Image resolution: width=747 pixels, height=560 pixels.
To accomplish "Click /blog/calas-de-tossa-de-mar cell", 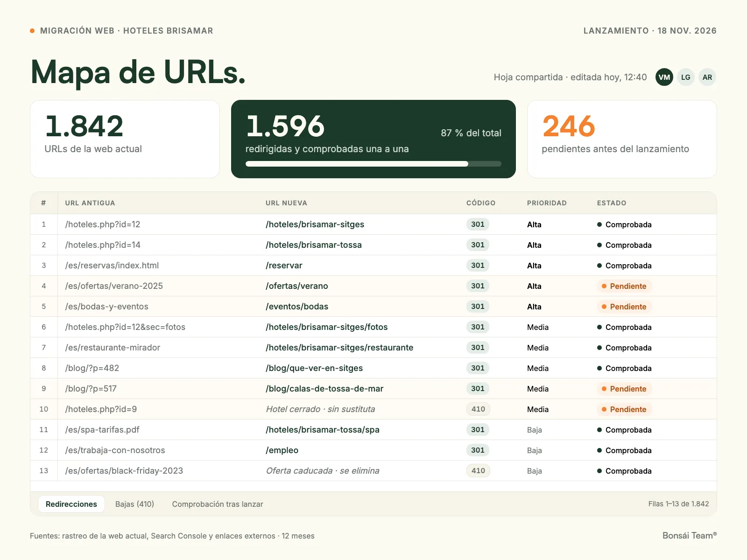I will pos(324,389).
